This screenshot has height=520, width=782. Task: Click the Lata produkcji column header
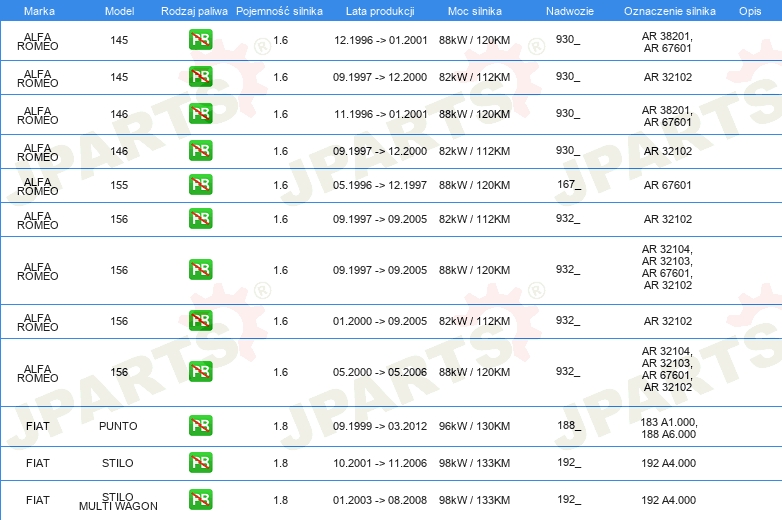(380, 11)
